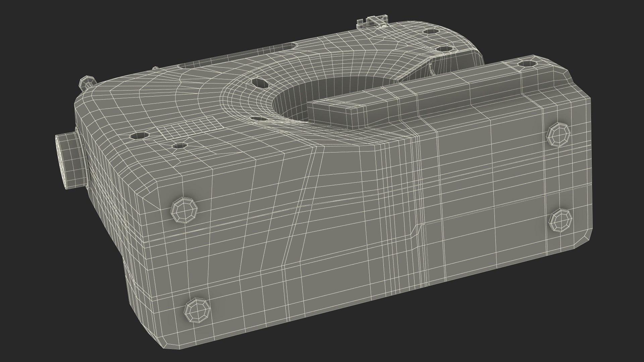644x362 pixels.
Task: Select the hexagonal hole above the central ring
Action: (260, 83)
